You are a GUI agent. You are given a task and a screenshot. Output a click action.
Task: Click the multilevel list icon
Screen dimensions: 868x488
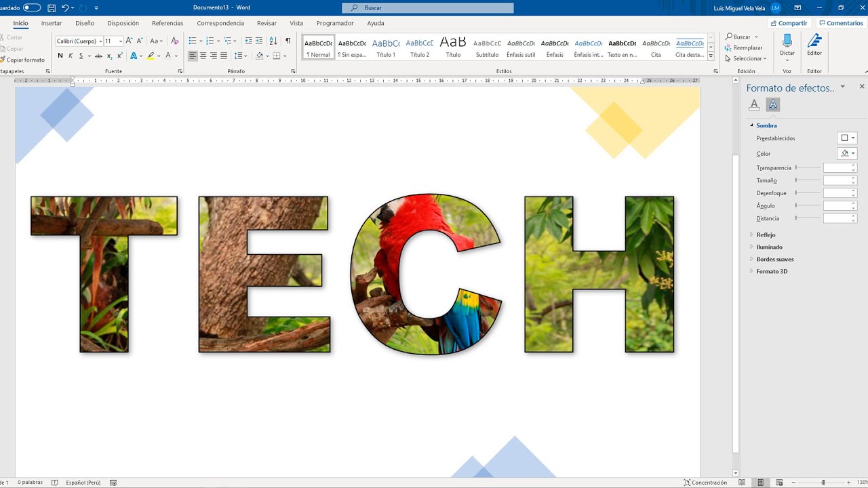click(227, 41)
